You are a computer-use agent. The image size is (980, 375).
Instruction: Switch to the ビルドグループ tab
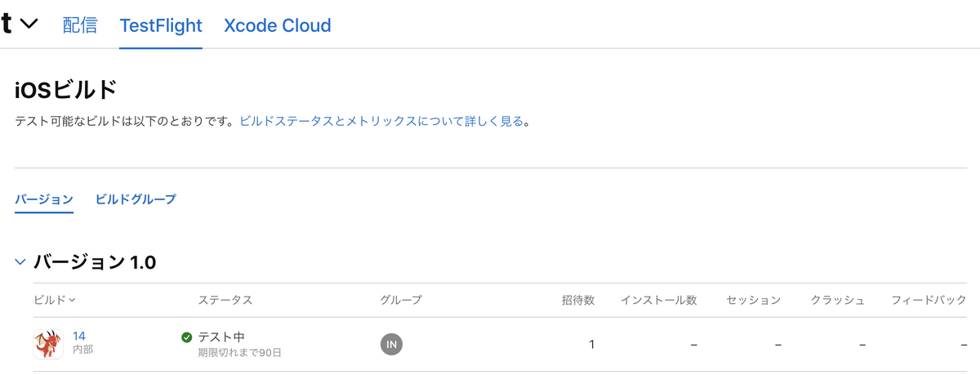136,199
